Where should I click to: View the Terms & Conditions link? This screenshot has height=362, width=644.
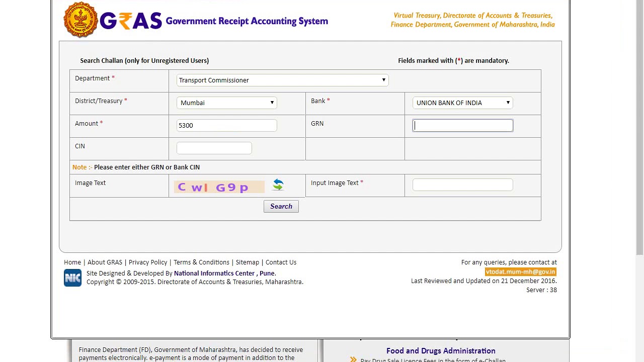pos(201,262)
